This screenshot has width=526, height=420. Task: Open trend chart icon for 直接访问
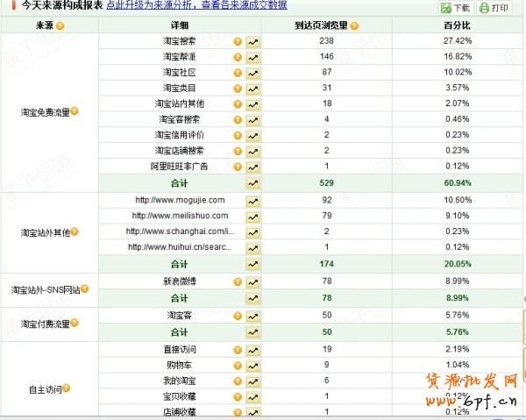tap(253, 351)
